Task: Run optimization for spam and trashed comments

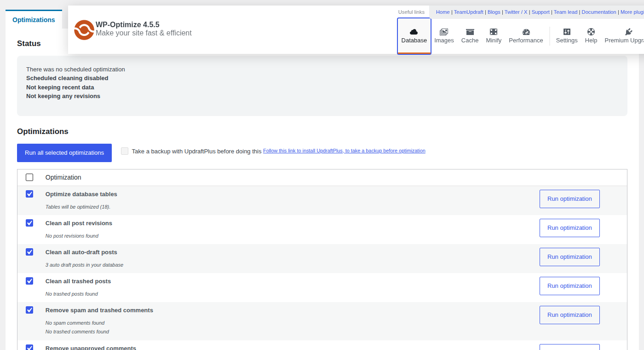Action: click(x=569, y=315)
